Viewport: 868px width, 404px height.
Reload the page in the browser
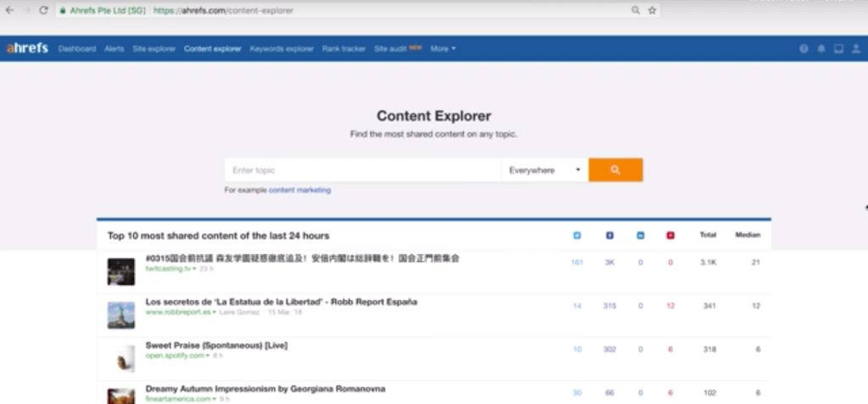coord(43,10)
